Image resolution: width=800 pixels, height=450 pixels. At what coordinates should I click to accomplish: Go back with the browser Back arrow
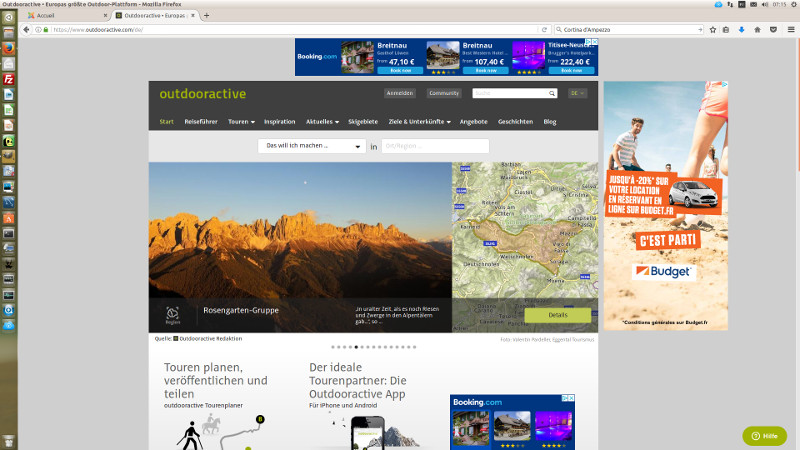(26, 30)
